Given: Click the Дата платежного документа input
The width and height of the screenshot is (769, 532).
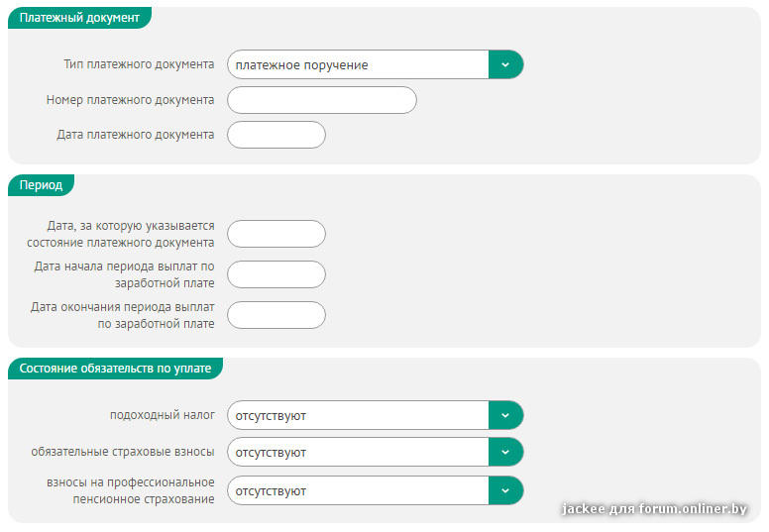Looking at the screenshot, I should pyautogui.click(x=275, y=135).
